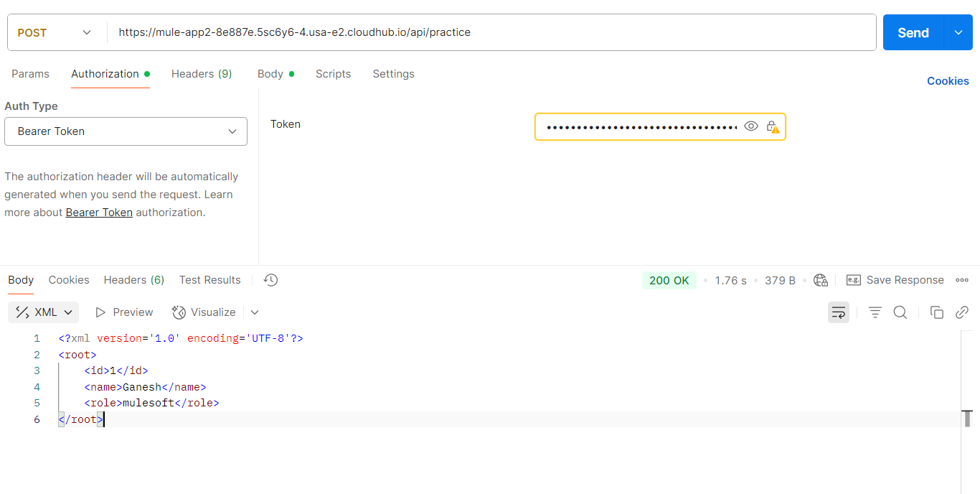Toggle line wrapping in the response viewer
Image resolution: width=980 pixels, height=494 pixels.
click(x=838, y=312)
